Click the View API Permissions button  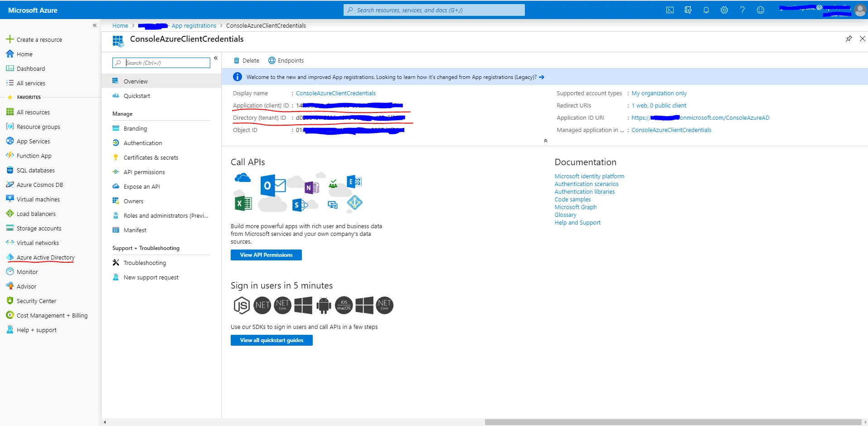click(266, 255)
